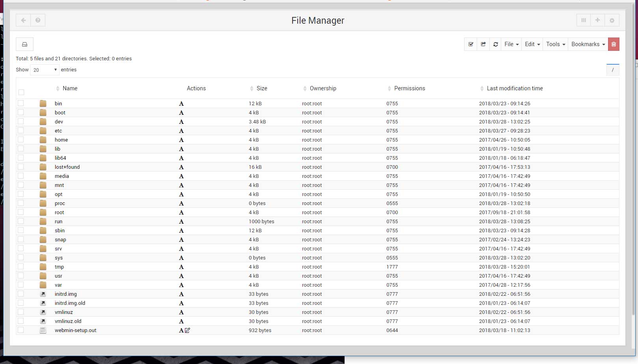Viewport: 638px width, 364px height.
Task: Click the select-all checkbox icon in toolbar
Action: pos(470,44)
